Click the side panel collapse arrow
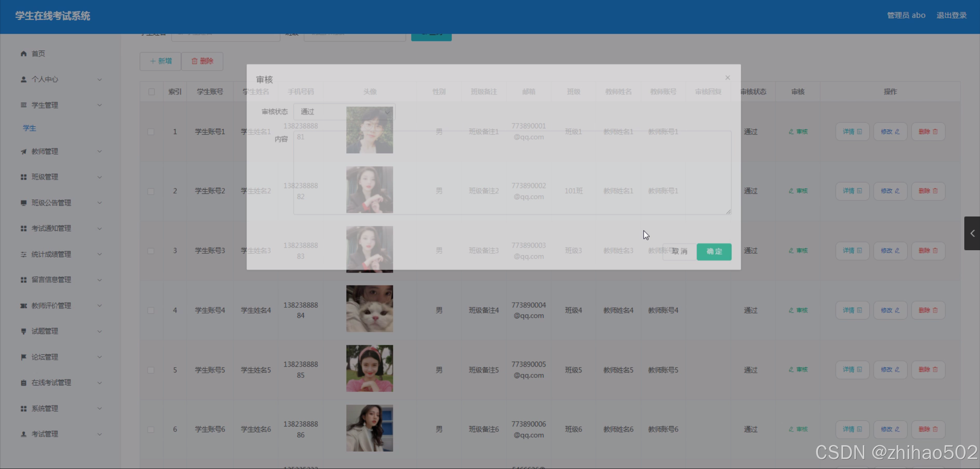 pos(972,233)
